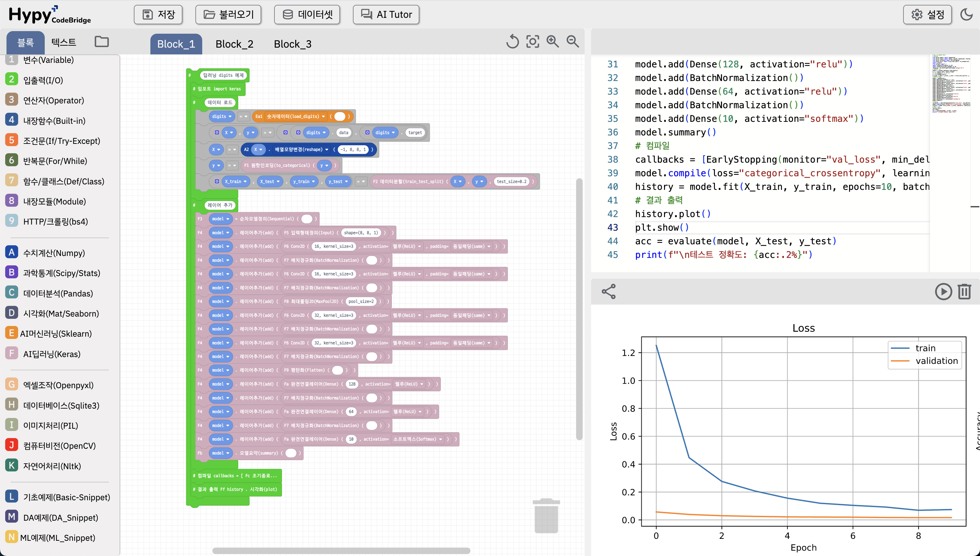Click the share icon in output panel
Screen dimensions: 980x556
click(609, 291)
